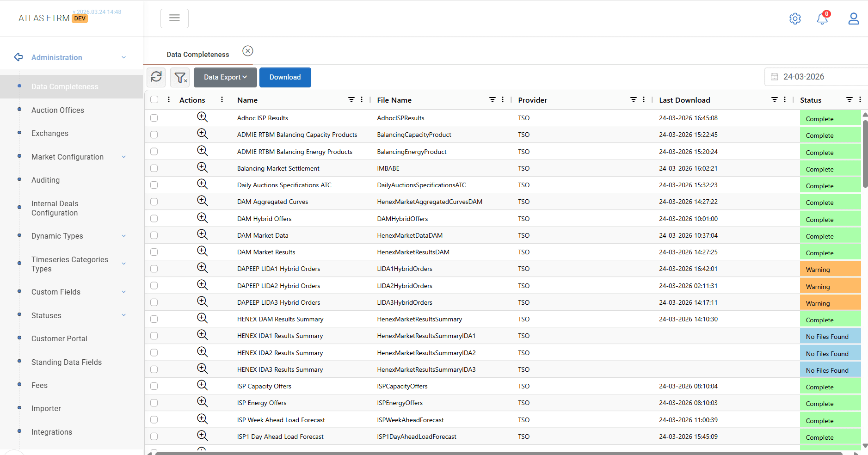Check the ISP Energy Offers row checkbox
The image size is (868, 455).
(154, 403)
